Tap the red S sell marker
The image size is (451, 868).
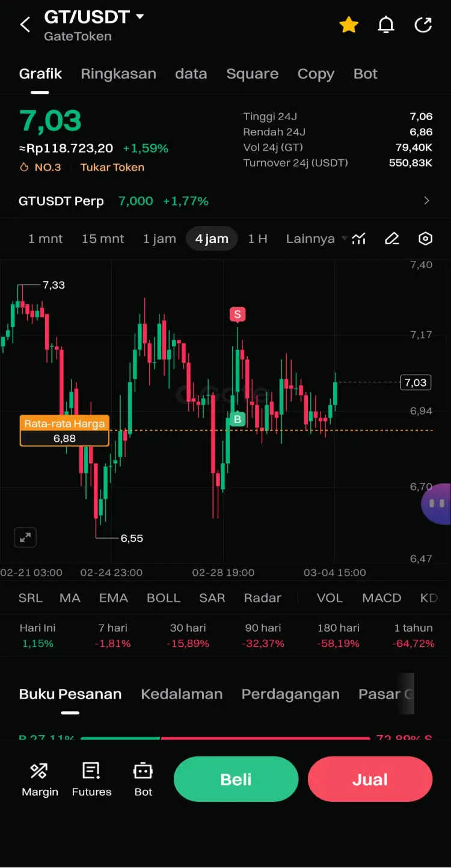click(238, 314)
